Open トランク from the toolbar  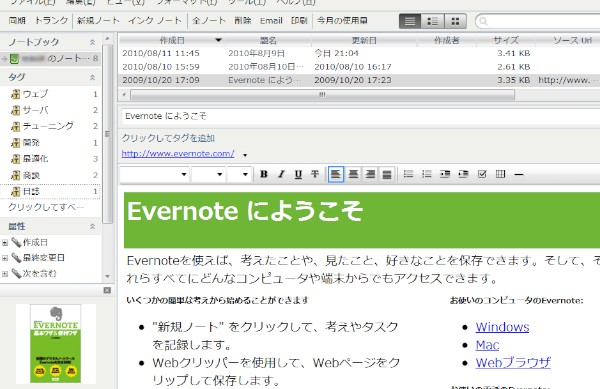[51, 21]
